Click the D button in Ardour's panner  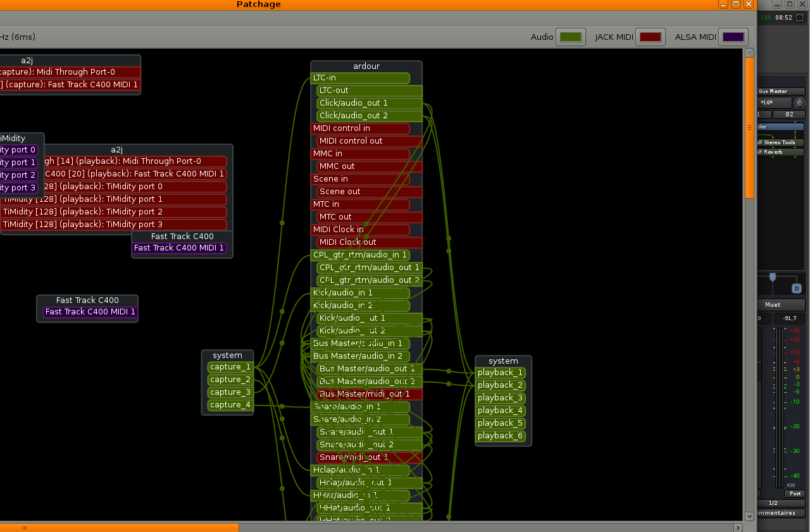(797, 288)
